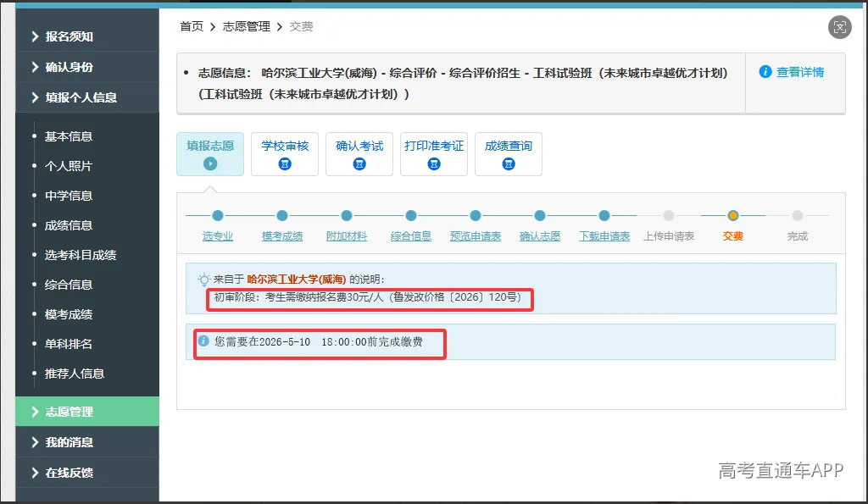Select the 成绩查询 stage tab

(509, 154)
